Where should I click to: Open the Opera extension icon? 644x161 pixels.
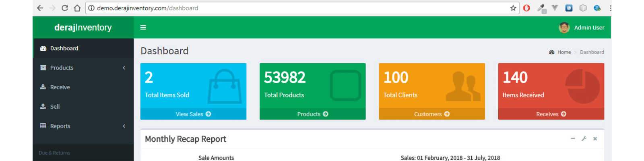point(526,8)
